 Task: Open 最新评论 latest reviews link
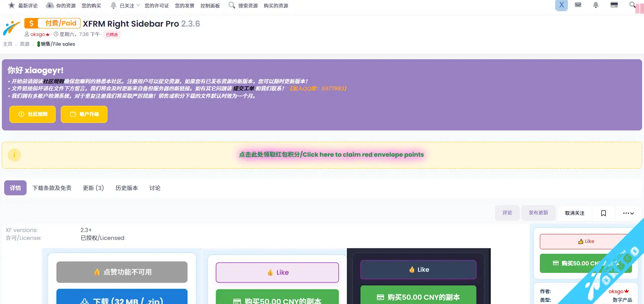23,6
